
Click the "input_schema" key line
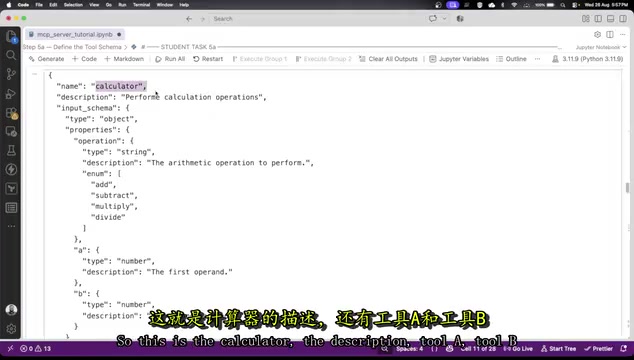pyautogui.click(x=93, y=108)
